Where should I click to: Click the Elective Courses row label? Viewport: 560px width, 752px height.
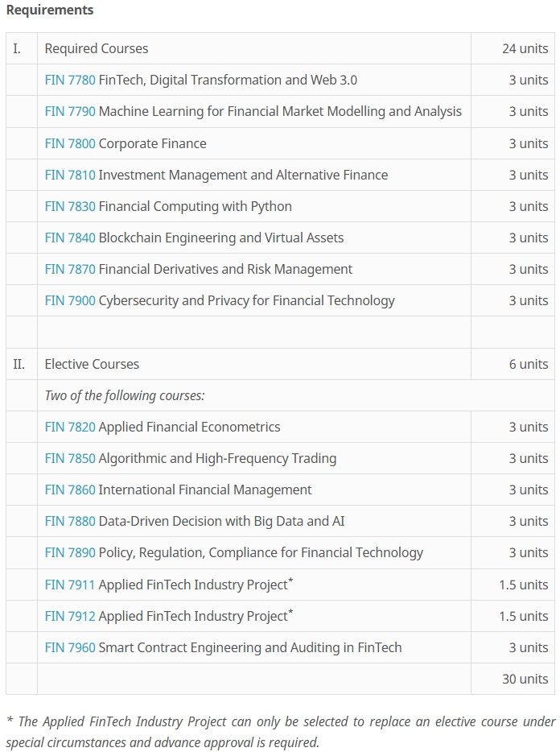coord(92,364)
